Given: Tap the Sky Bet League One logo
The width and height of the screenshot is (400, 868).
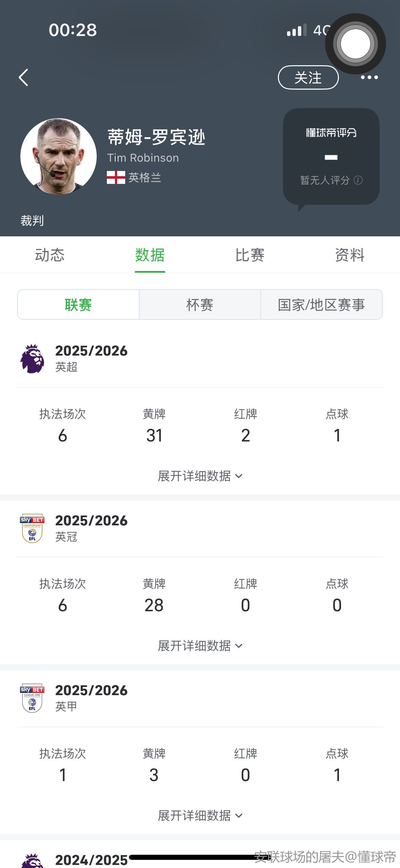Looking at the screenshot, I should point(32,698).
